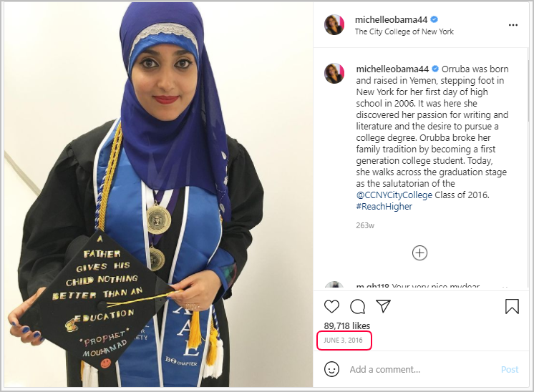Click the JUNE 3, 2016 date
The height and width of the screenshot is (392, 534).
click(x=343, y=340)
